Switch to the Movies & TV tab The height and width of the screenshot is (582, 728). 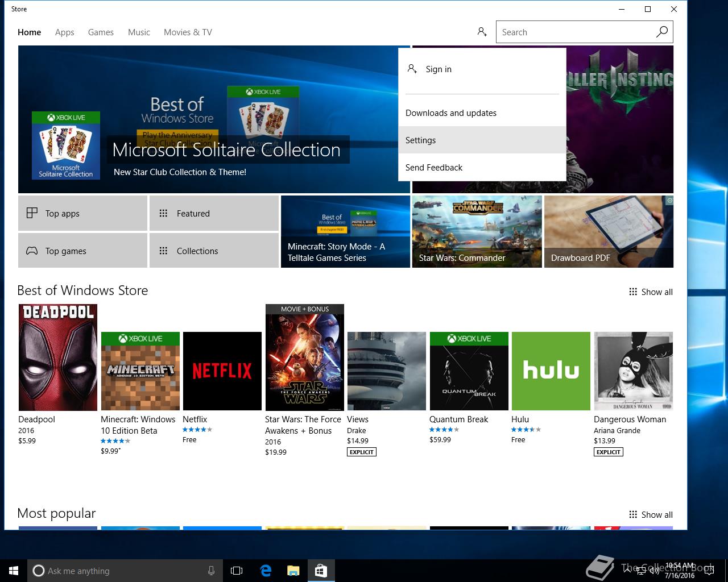[x=188, y=32]
